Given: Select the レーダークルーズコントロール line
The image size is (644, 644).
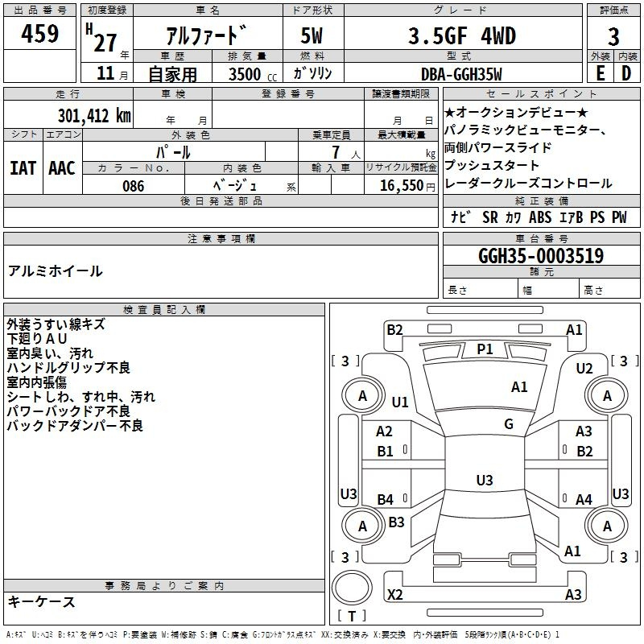Looking at the screenshot, I should 528,184.
